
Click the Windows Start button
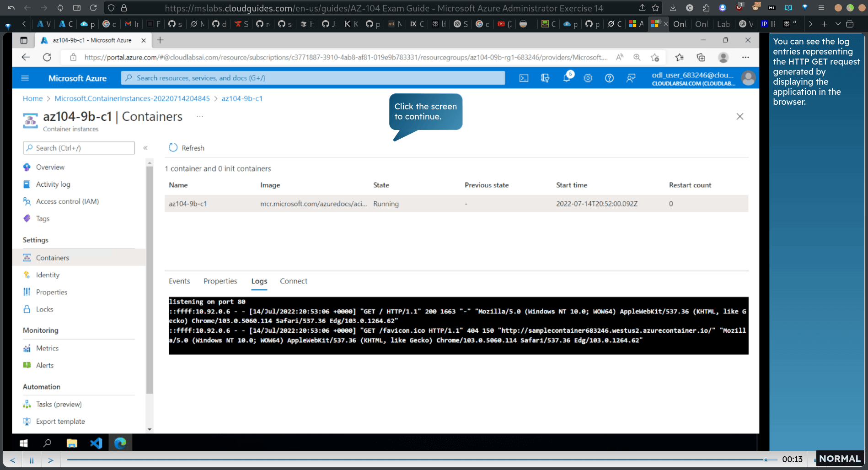pos(24,443)
